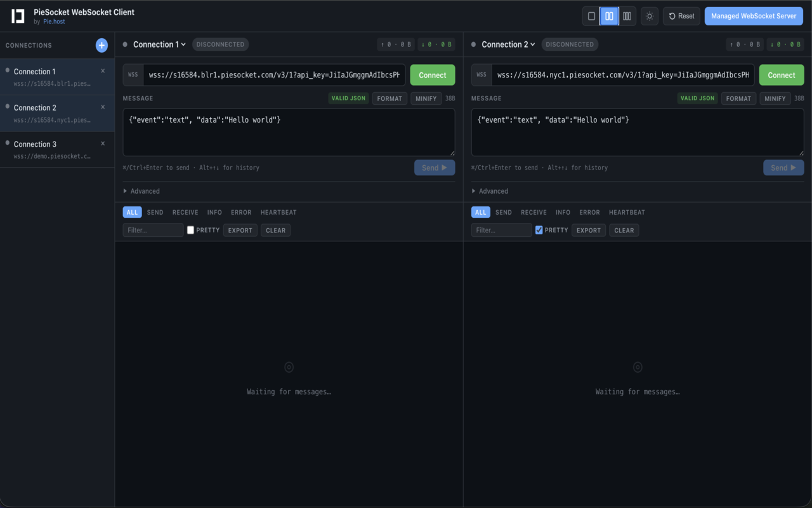
Task: Close Connection 1 in sidebar
Action: (x=103, y=71)
